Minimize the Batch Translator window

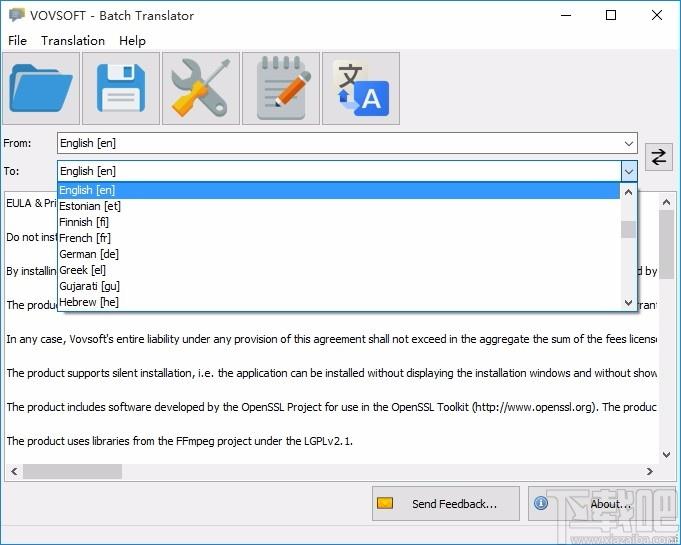(566, 15)
